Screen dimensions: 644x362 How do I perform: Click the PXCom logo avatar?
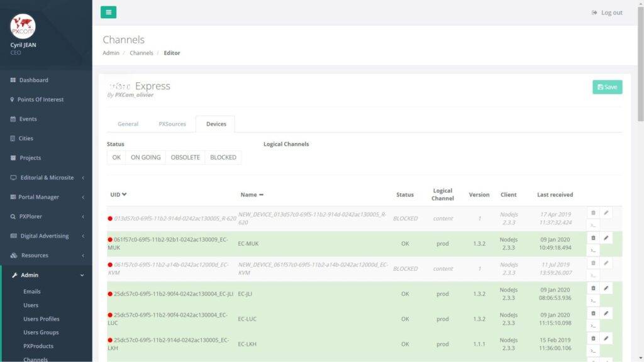23,26
